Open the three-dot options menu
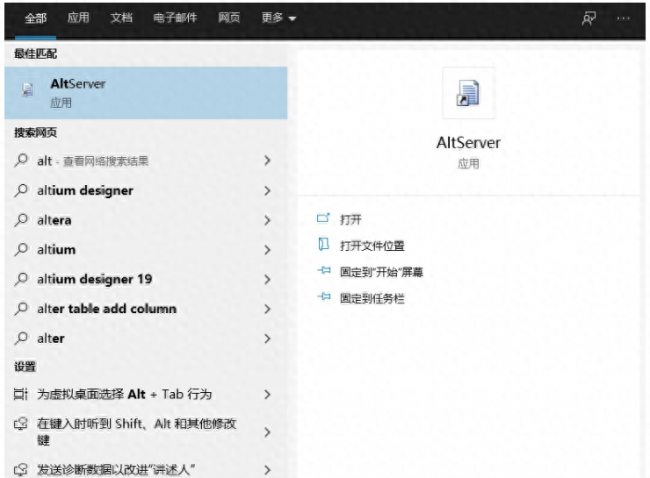Viewport: 650px width, 478px height. pyautogui.click(x=623, y=18)
